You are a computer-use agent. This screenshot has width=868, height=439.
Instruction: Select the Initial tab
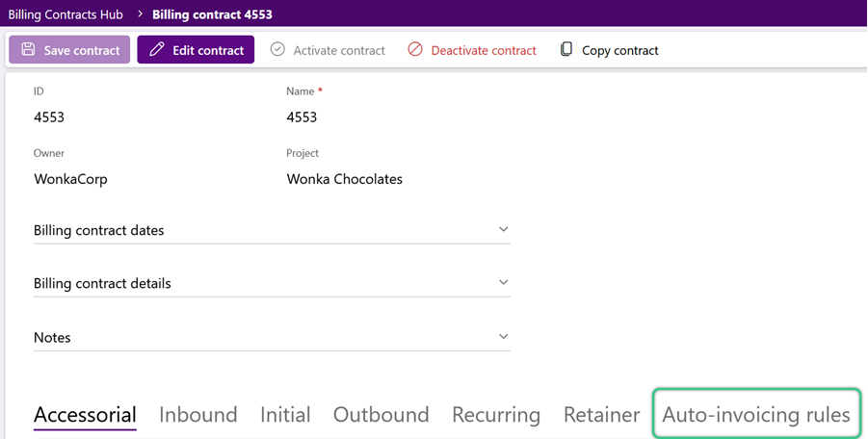(x=285, y=415)
